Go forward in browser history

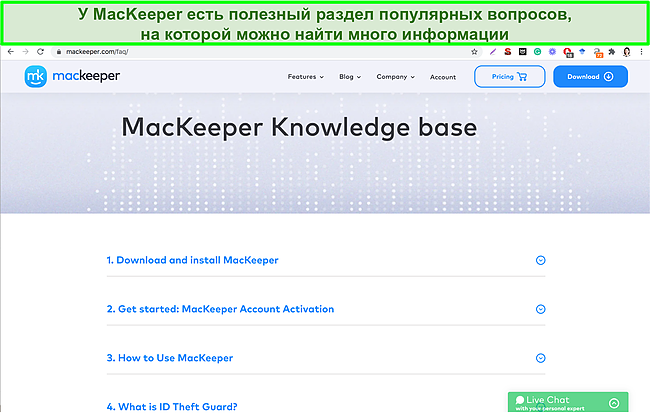(25, 52)
